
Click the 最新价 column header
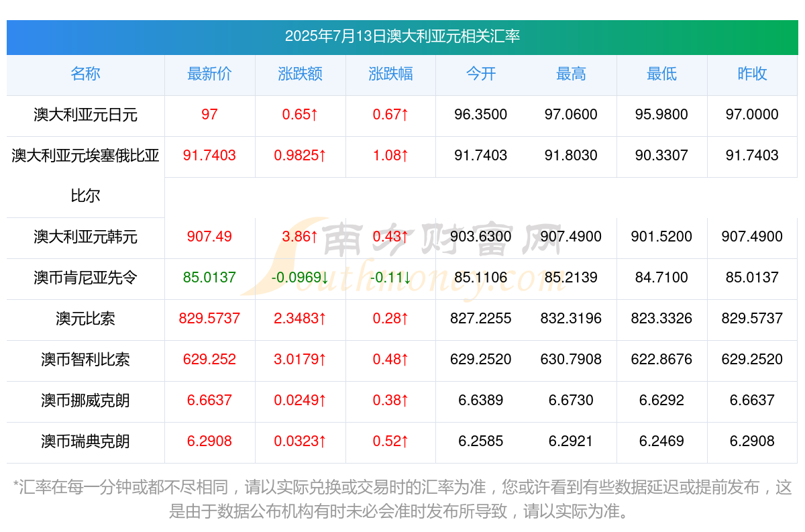[209, 74]
